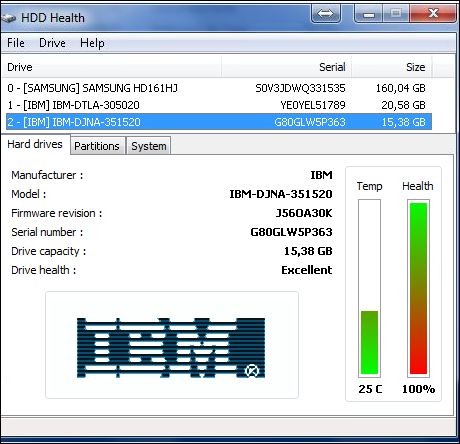The height and width of the screenshot is (444, 460).
Task: Sort list by Drive column header
Action: tap(112, 67)
